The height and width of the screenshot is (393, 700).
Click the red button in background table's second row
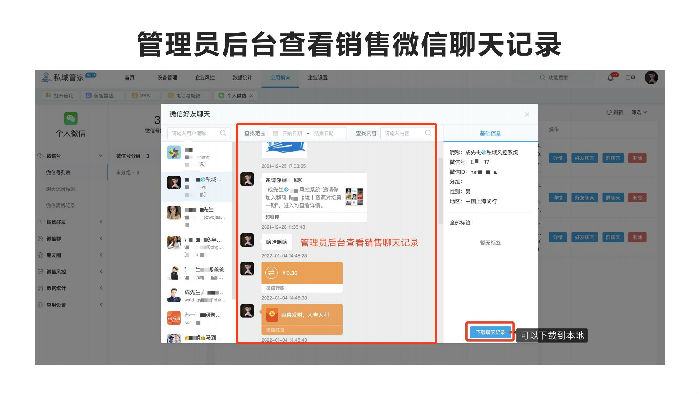click(x=637, y=197)
